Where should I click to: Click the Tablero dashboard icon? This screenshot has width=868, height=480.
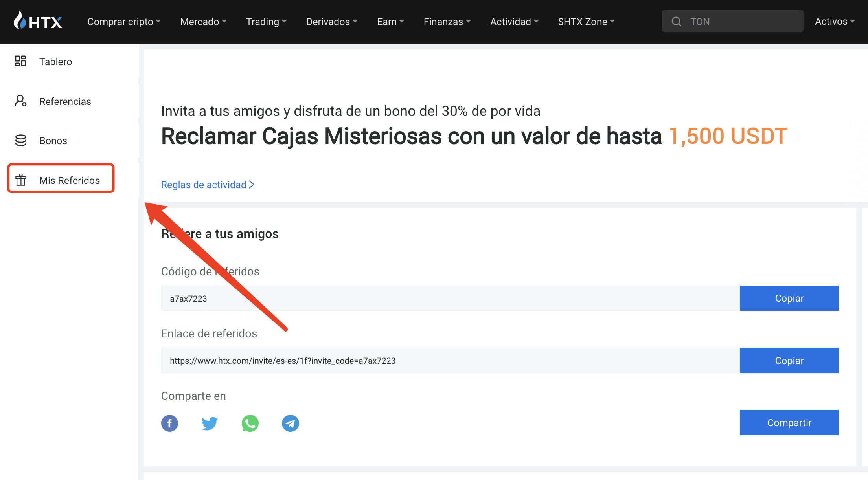tap(20, 61)
